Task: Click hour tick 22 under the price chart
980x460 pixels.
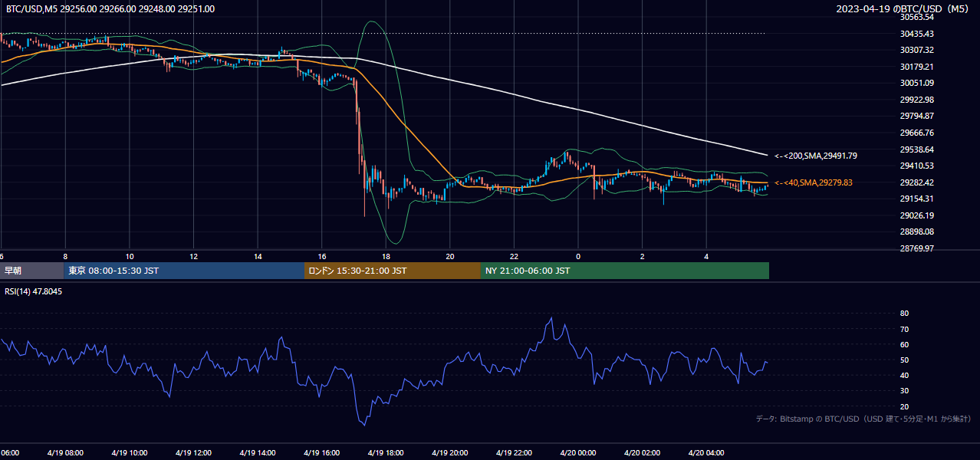Action: 514,256
